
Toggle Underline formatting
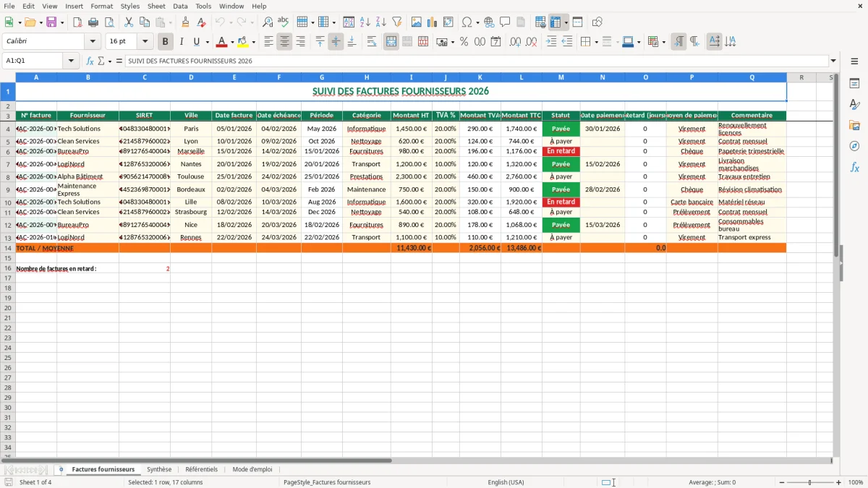(x=196, y=42)
